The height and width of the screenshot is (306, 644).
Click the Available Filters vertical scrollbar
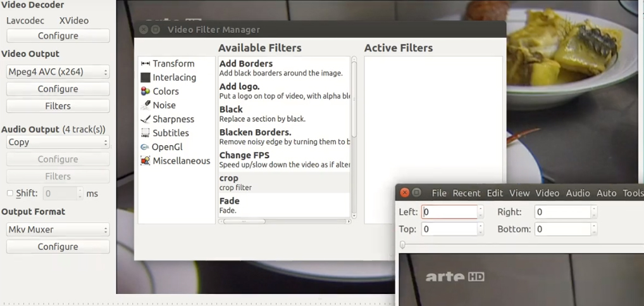[x=354, y=99]
